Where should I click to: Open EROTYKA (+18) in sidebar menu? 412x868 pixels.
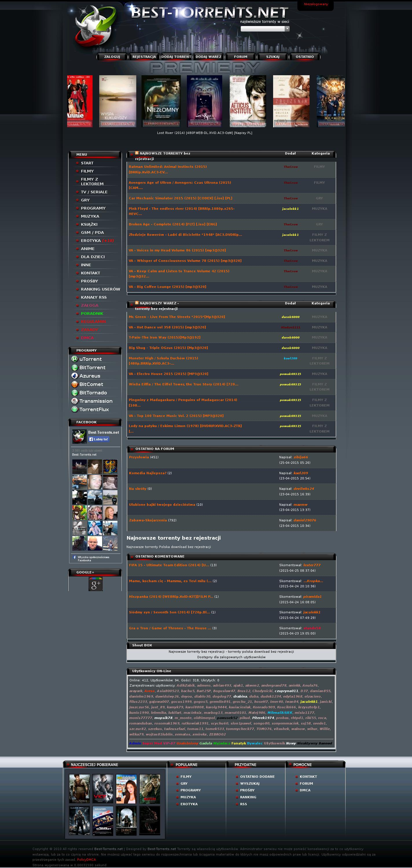coord(97,241)
